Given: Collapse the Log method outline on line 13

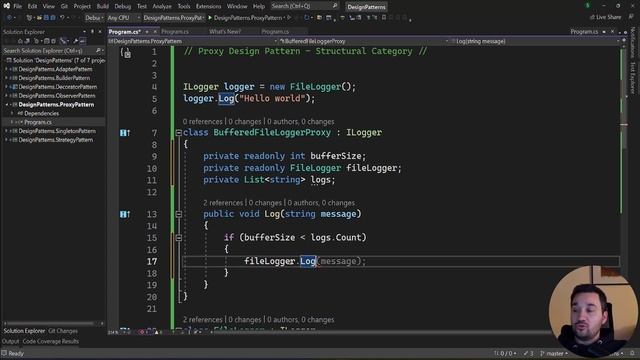Looking at the screenshot, I should 178,214.
